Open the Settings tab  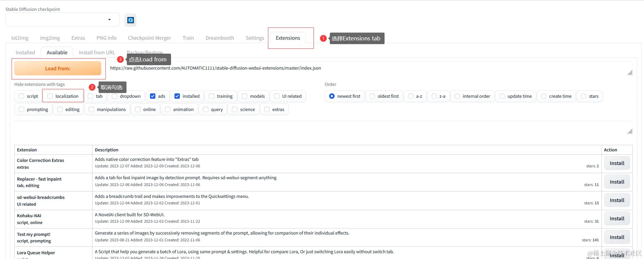[255, 38]
